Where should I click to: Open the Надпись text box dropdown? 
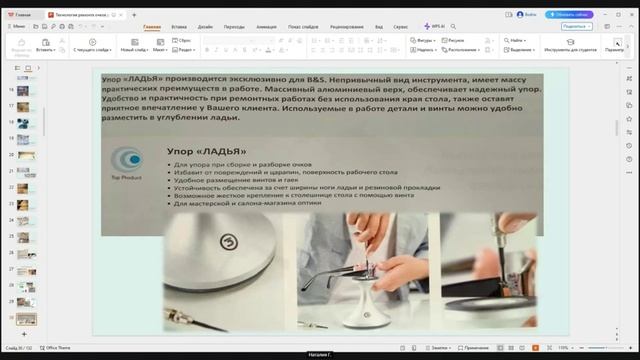(x=423, y=50)
